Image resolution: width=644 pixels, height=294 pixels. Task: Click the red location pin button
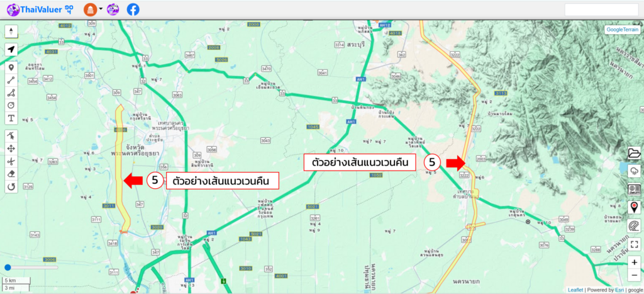(634, 207)
